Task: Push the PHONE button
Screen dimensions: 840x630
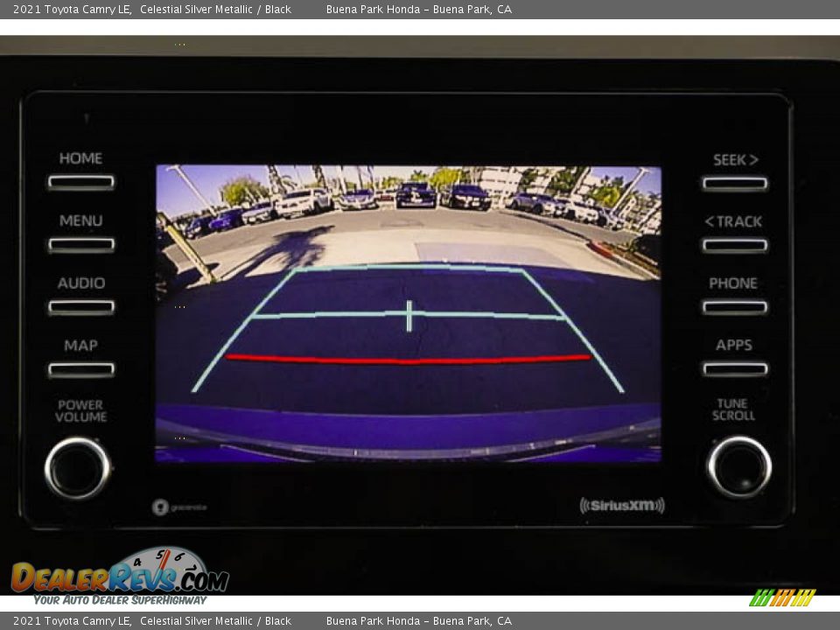Action: 735,307
